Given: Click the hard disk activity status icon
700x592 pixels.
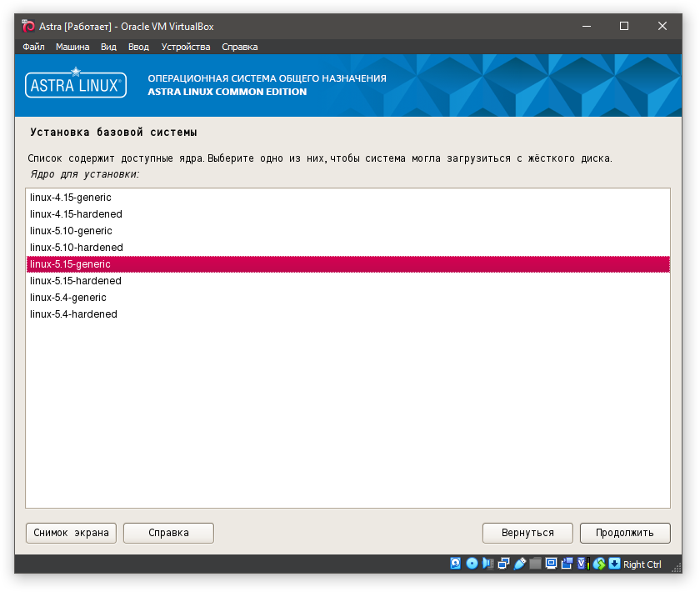Looking at the screenshot, I should coord(455,564).
